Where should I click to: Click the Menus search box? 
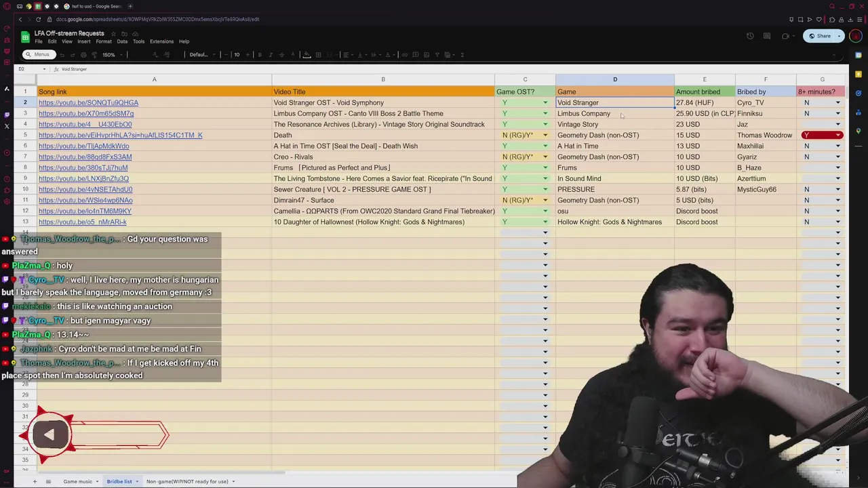click(x=38, y=54)
